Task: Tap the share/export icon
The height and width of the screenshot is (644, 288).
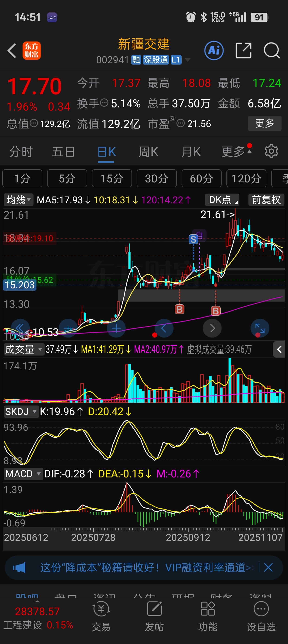Action: pos(243,51)
